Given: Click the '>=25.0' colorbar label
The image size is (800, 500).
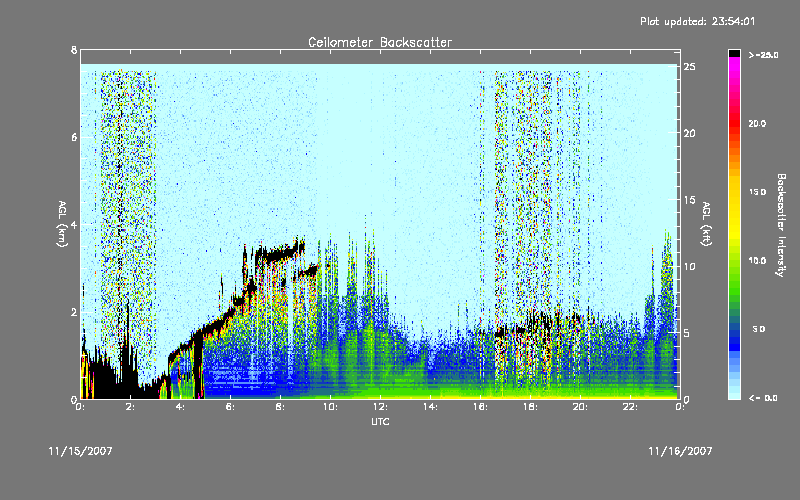Looking at the screenshot, I should point(763,55).
